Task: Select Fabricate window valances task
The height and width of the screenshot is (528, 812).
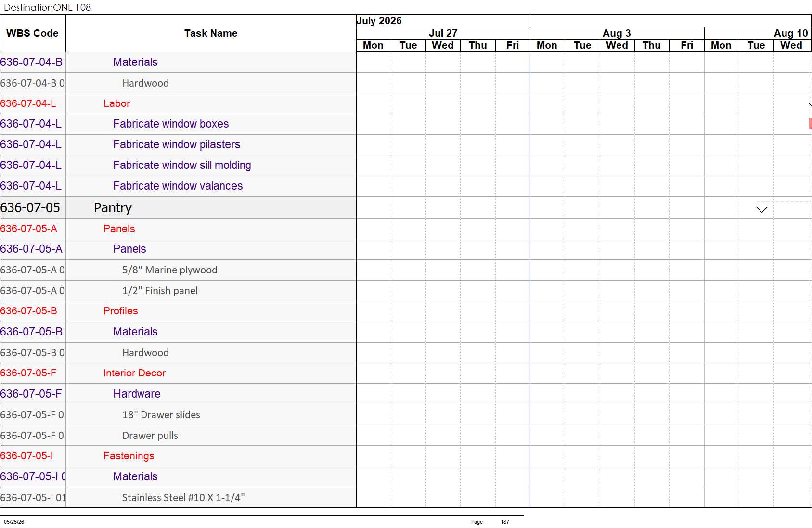Action: pos(178,186)
